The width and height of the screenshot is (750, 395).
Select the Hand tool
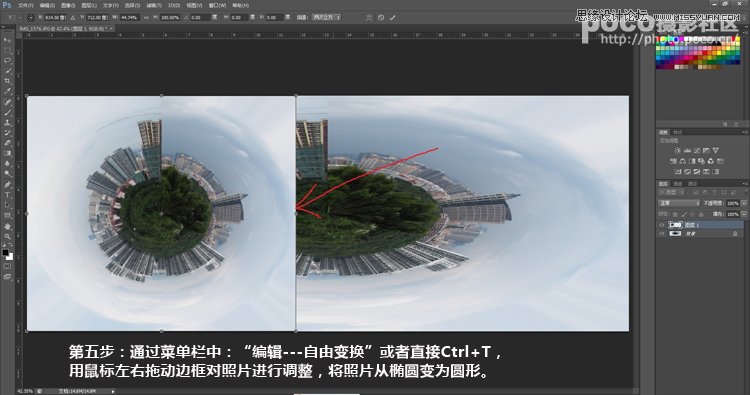[x=7, y=226]
